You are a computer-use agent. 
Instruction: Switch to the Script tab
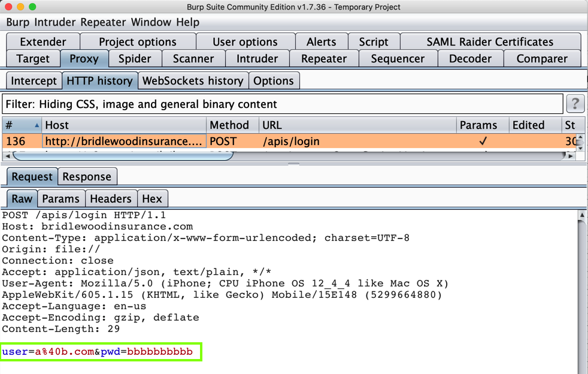374,41
